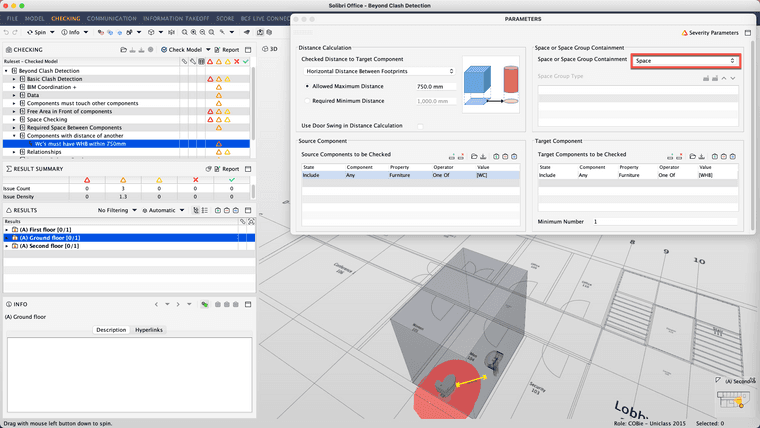Open the No Filtering dropdown
The width and height of the screenshot is (760, 428).
pyautogui.click(x=117, y=210)
